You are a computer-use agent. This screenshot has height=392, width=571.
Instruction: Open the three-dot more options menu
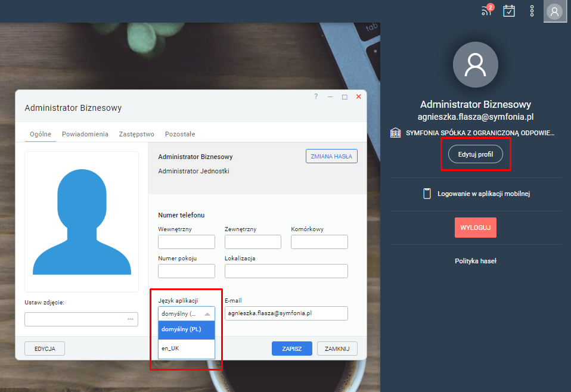532,11
